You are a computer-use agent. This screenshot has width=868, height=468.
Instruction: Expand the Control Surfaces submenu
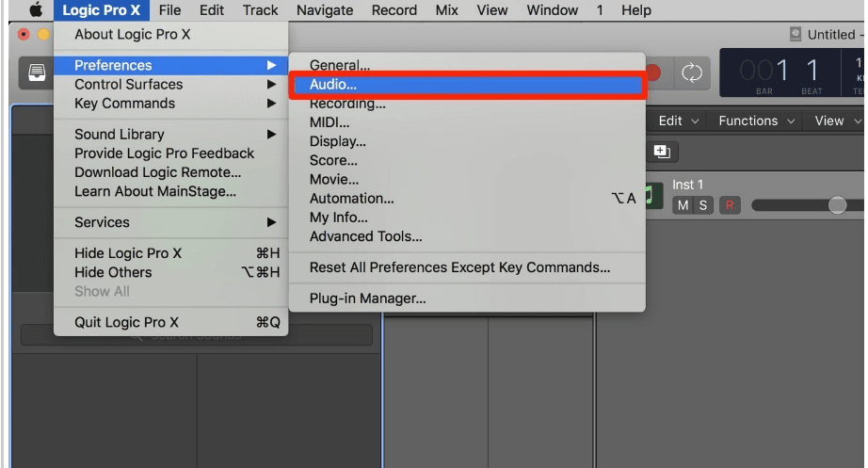171,84
